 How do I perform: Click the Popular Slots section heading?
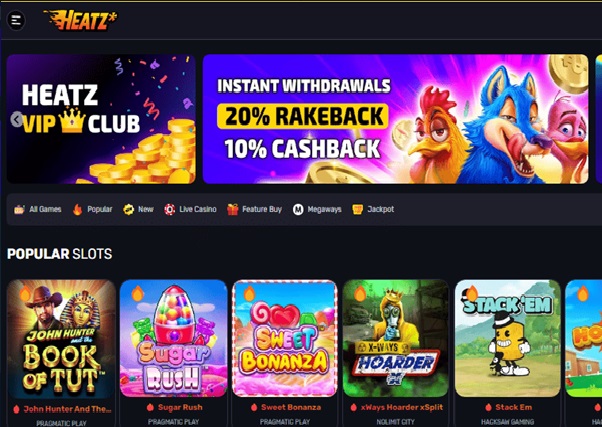pyautogui.click(x=60, y=254)
